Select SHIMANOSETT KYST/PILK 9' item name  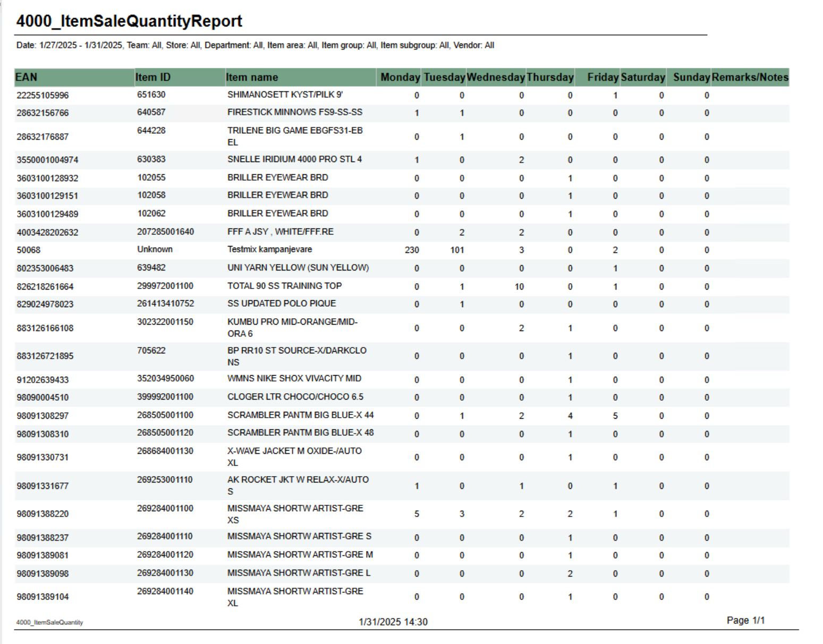[285, 95]
